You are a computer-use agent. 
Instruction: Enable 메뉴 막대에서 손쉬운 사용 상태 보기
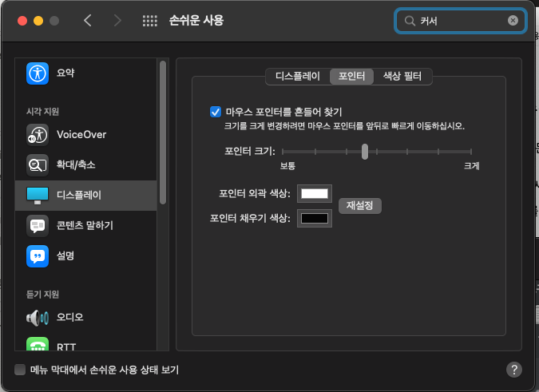20,370
